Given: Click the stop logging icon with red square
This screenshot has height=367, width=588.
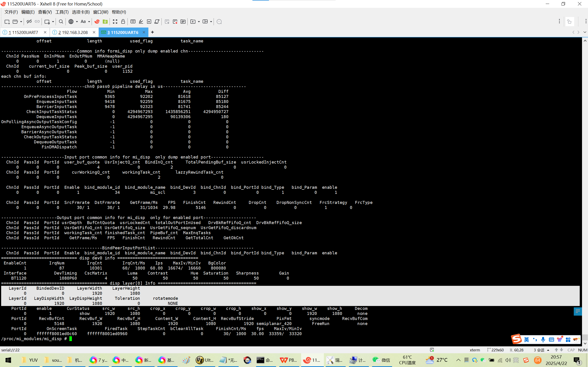Looking at the screenshot, I should [x=175, y=22].
